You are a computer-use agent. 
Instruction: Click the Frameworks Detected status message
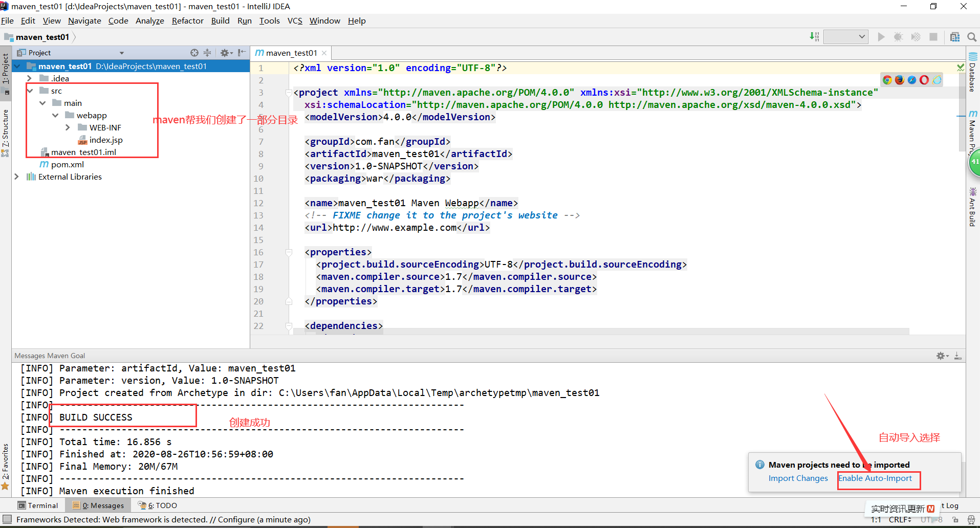[x=163, y=520]
